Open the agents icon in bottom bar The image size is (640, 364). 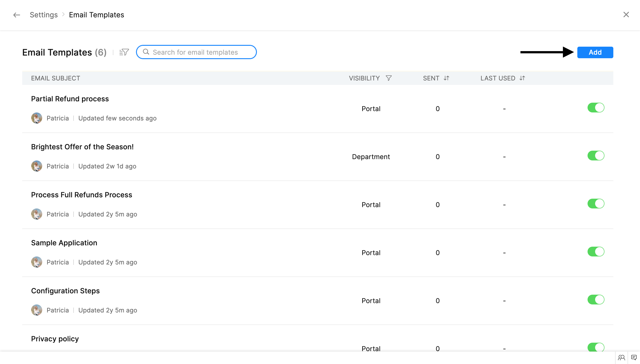621,358
